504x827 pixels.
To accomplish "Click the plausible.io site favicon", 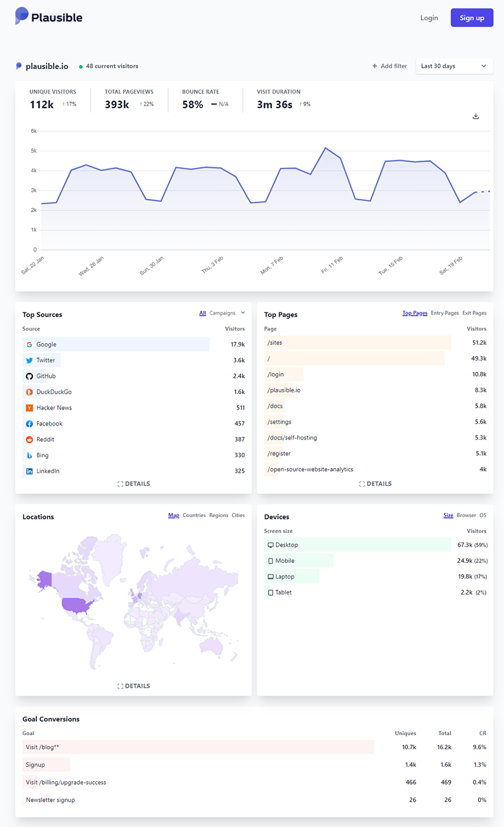I will (19, 66).
